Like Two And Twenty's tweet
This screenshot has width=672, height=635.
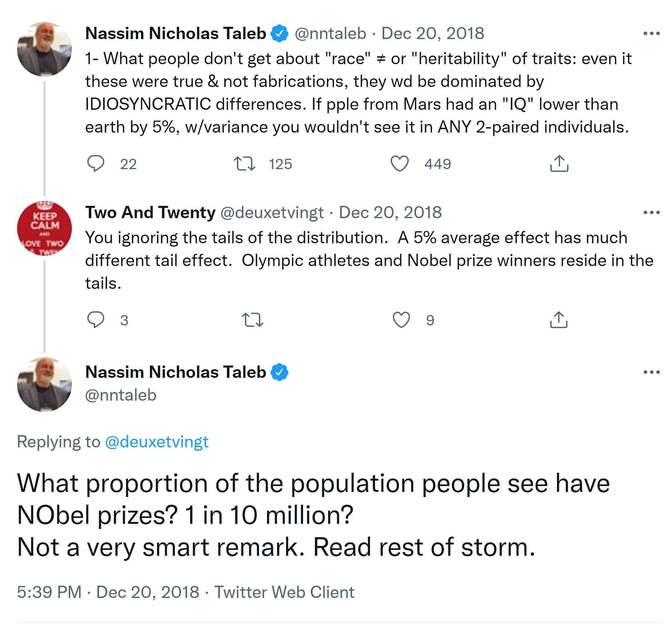pos(401,320)
